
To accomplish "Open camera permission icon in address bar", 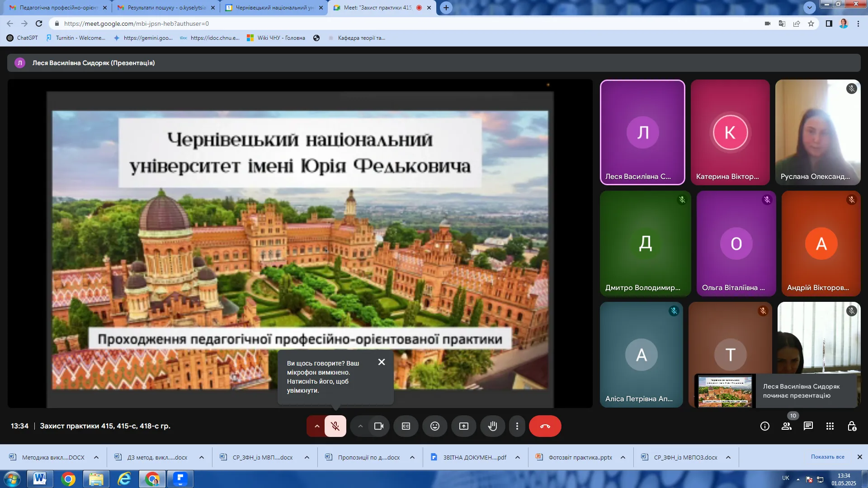I will tap(768, 23).
